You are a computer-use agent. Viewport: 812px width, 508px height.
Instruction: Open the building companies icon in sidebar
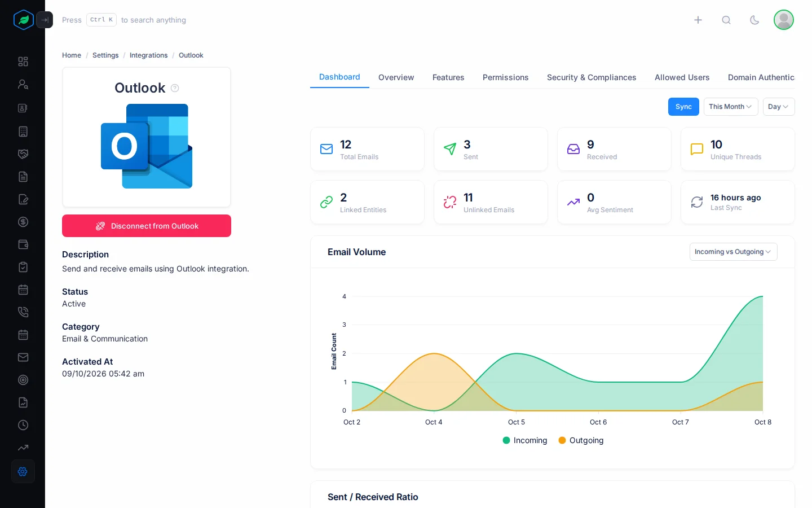(23, 132)
